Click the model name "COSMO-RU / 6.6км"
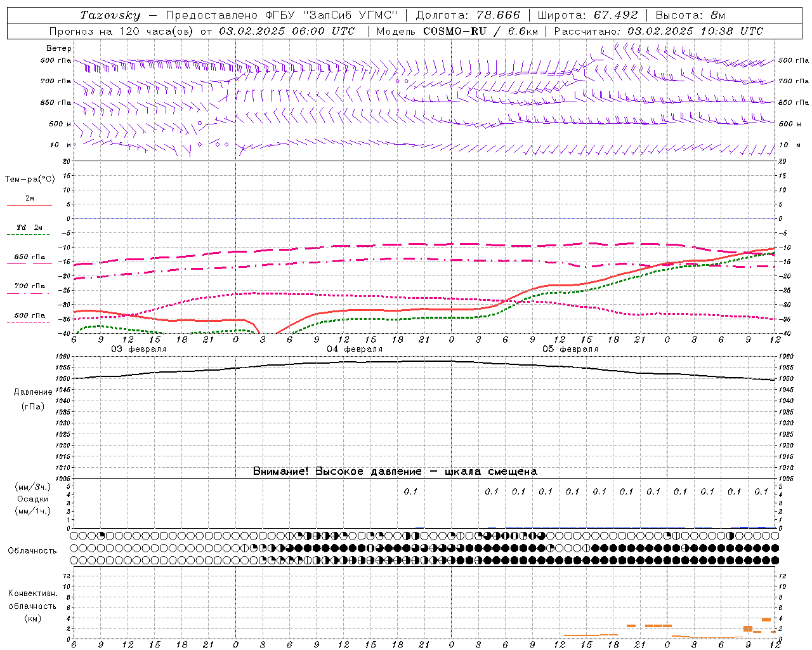812x650 pixels. click(x=480, y=31)
